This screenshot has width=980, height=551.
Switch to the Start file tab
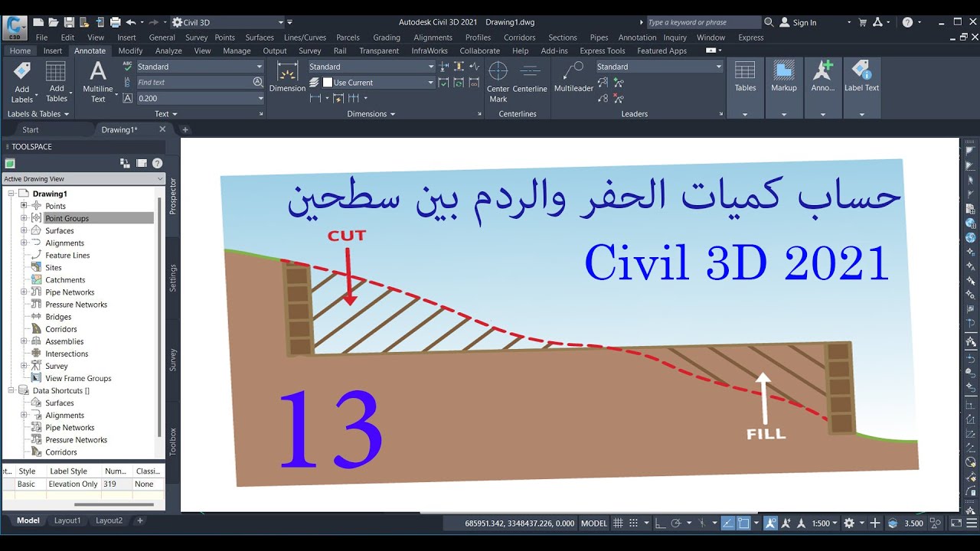tap(31, 130)
